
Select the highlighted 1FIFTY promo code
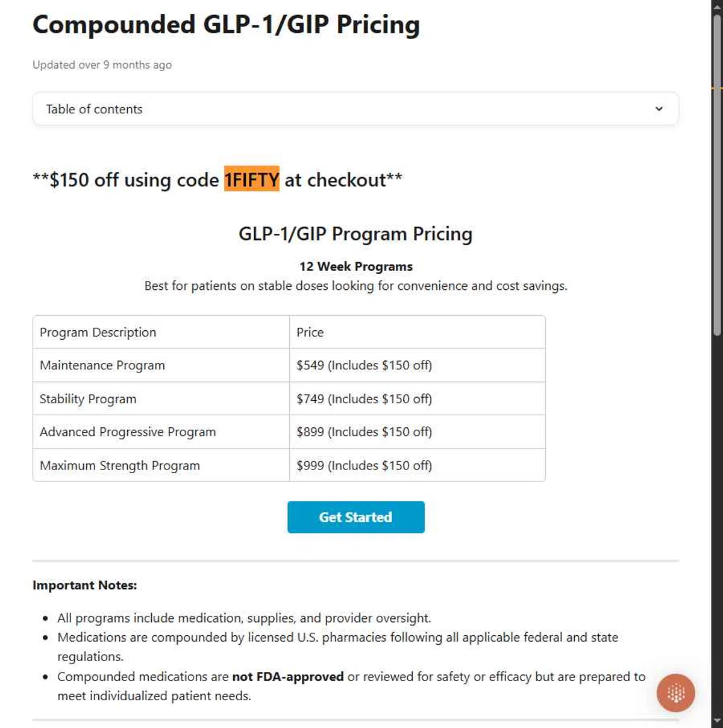(252, 179)
